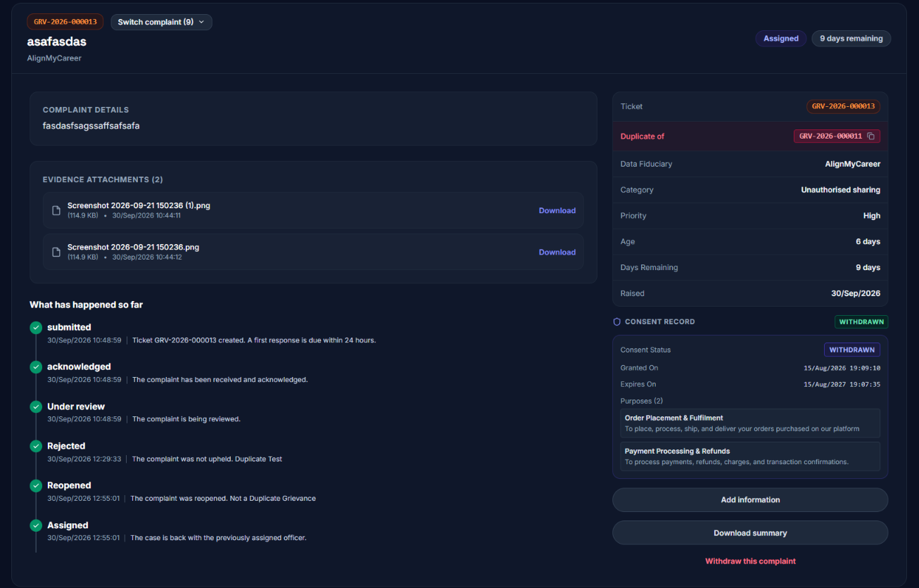The width and height of the screenshot is (919, 588).
Task: Download Screenshot 2026-09-21 150236.png attachment
Action: point(557,252)
